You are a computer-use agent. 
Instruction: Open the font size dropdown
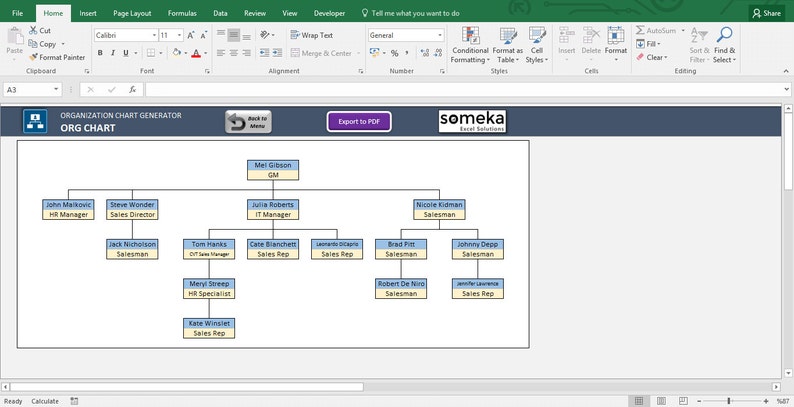pyautogui.click(x=179, y=35)
